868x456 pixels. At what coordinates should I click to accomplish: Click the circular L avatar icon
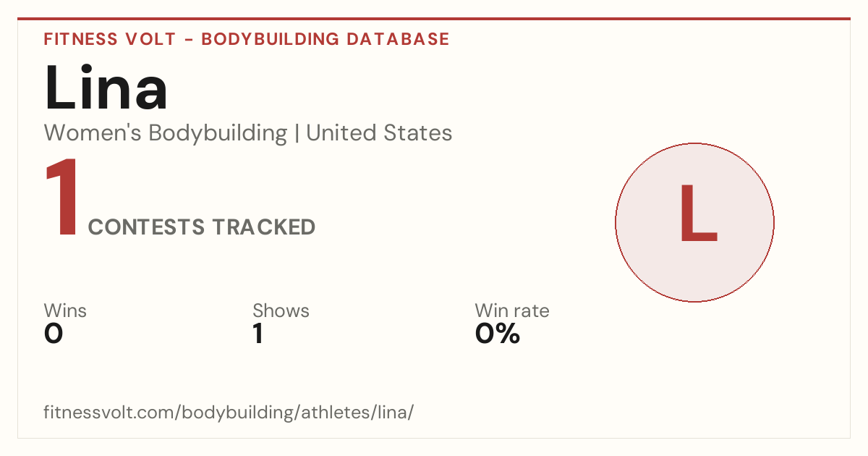pyautogui.click(x=694, y=222)
